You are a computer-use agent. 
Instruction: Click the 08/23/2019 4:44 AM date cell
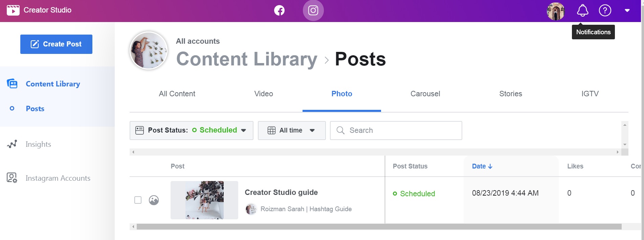(505, 193)
